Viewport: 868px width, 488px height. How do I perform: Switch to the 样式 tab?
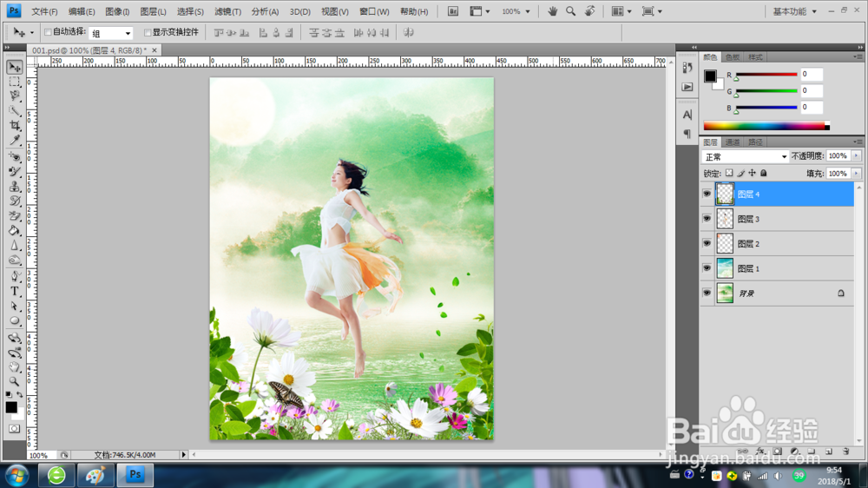pos(755,57)
